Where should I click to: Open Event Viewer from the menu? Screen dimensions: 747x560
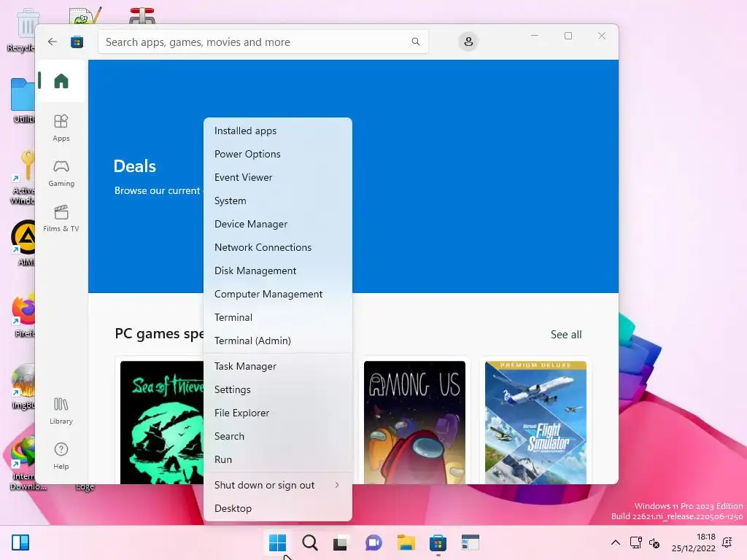click(278, 177)
